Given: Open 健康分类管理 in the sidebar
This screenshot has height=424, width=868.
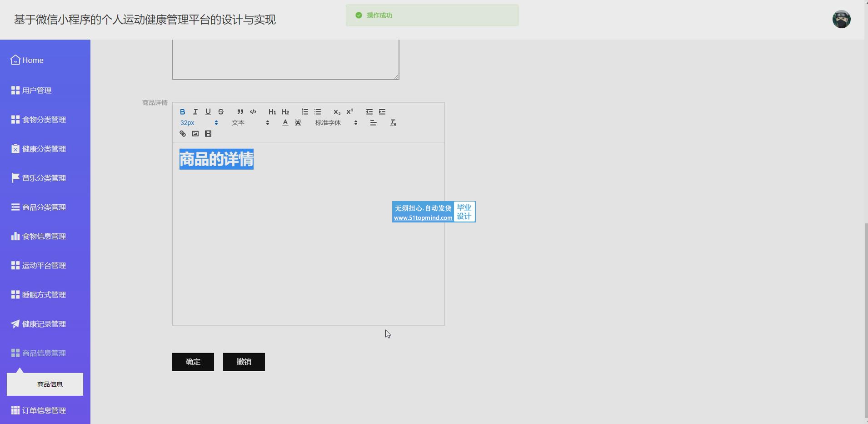Looking at the screenshot, I should point(45,149).
